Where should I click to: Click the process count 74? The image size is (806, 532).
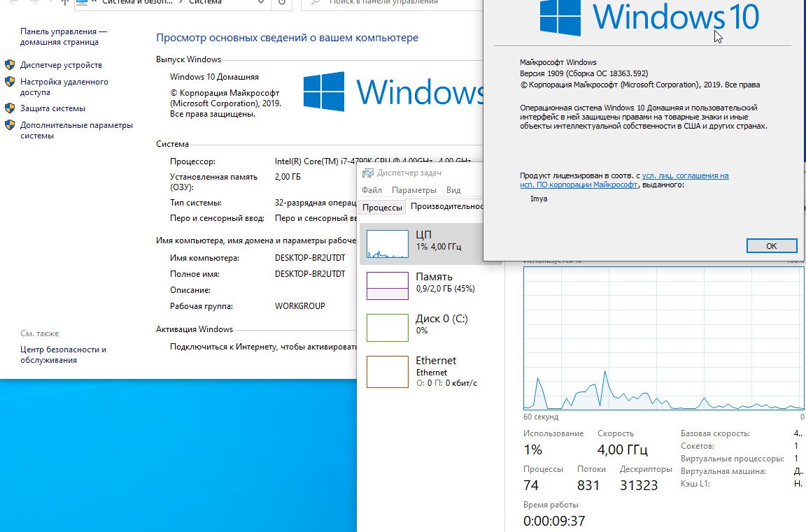pos(531,485)
